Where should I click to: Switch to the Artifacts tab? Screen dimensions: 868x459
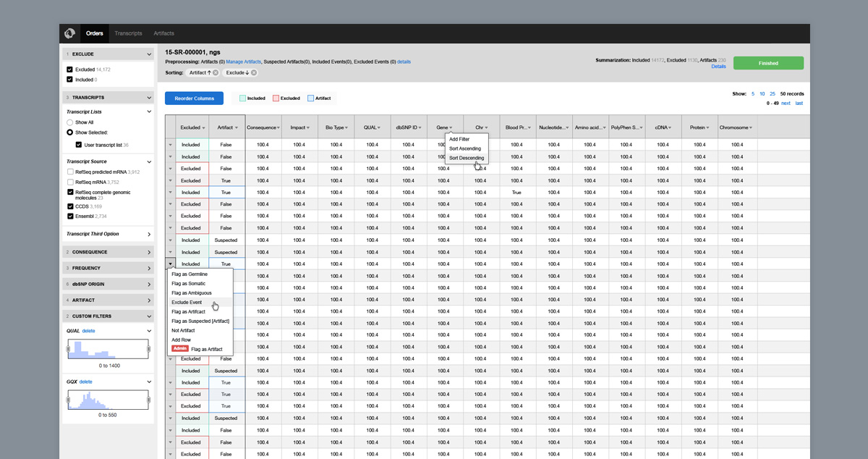(x=163, y=33)
